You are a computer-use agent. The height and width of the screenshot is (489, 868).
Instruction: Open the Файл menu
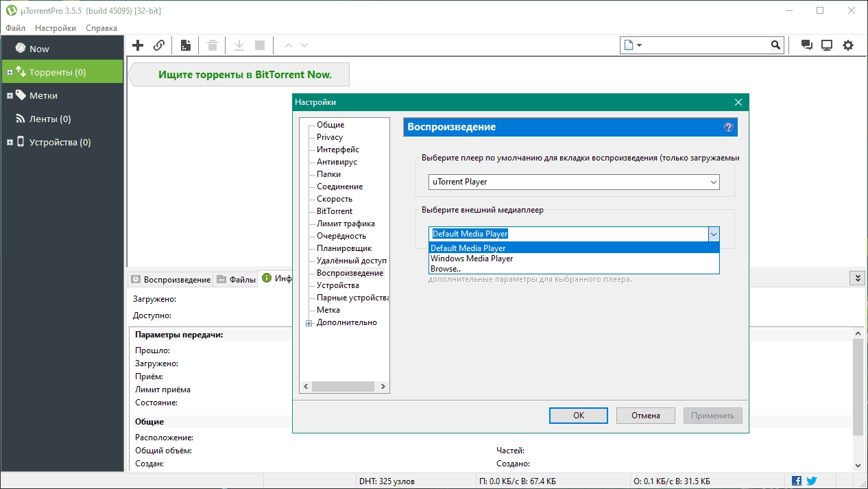[15, 28]
